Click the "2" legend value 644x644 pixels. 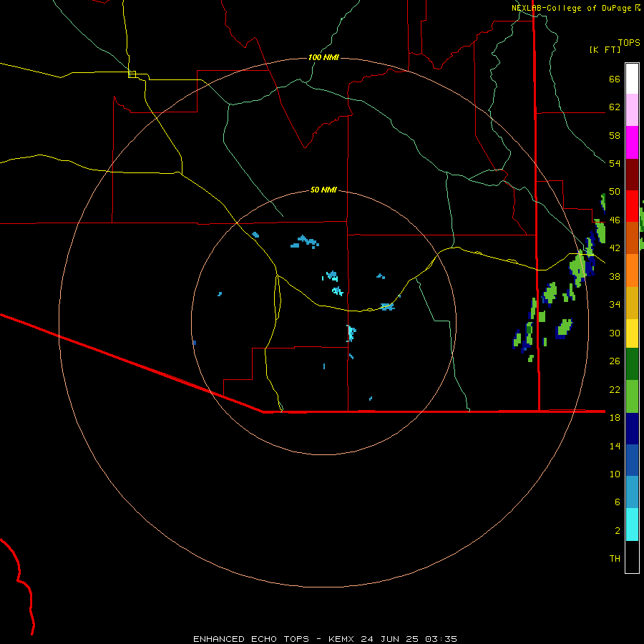tap(618, 531)
